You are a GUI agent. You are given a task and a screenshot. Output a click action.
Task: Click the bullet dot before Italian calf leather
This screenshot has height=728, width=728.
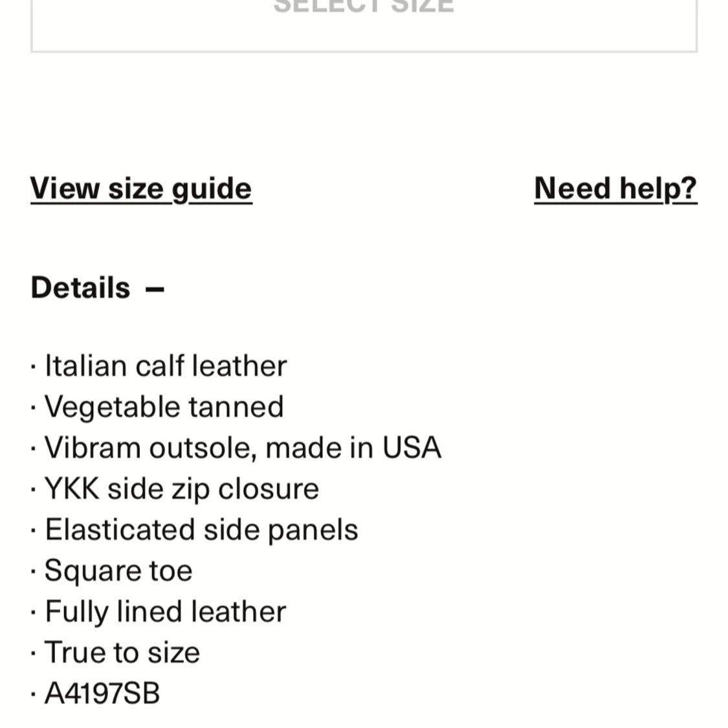[33, 367]
